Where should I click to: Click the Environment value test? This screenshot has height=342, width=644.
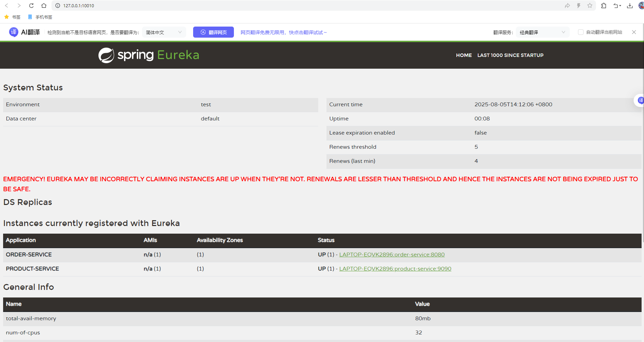tap(206, 105)
